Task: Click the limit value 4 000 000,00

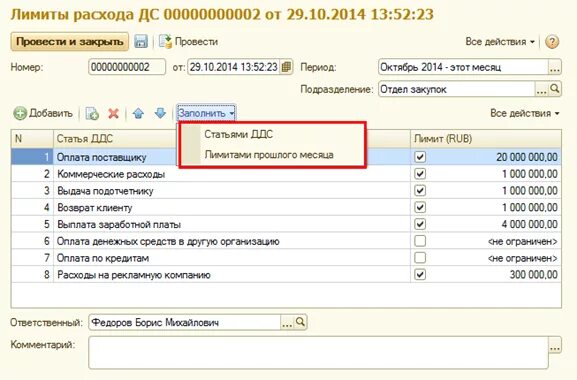Action: [530, 224]
